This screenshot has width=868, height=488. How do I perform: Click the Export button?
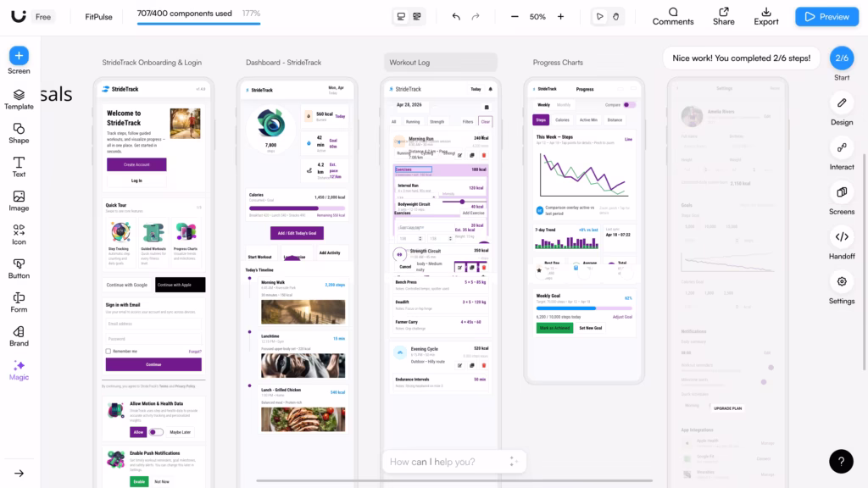point(766,17)
